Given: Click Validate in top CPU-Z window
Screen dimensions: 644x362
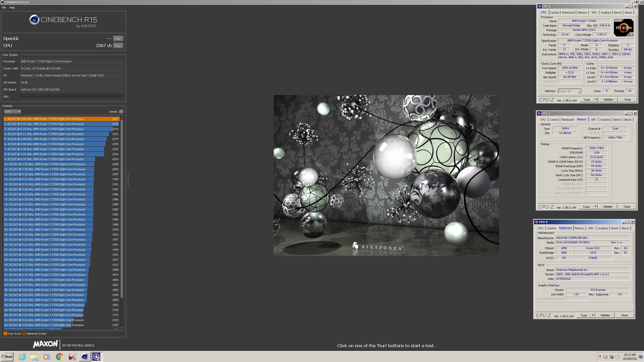Looking at the screenshot, I should click(x=608, y=100).
